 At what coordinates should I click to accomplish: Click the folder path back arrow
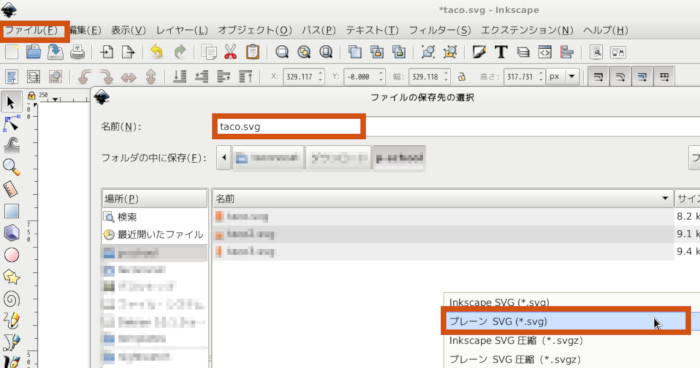(224, 158)
